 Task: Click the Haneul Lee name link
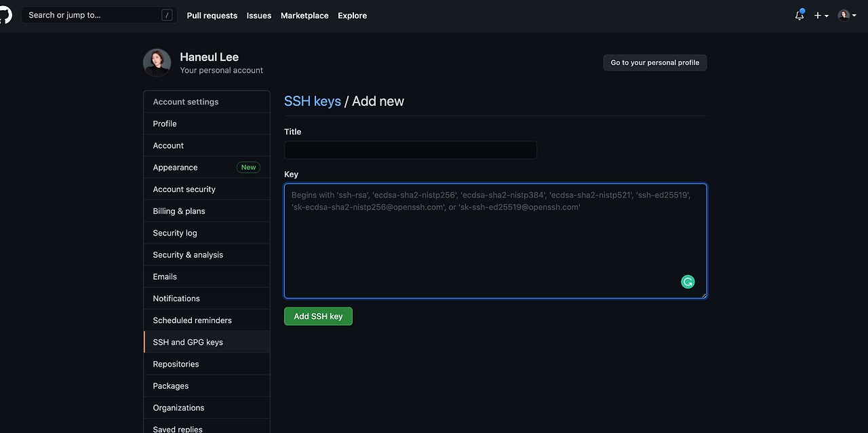coord(210,57)
